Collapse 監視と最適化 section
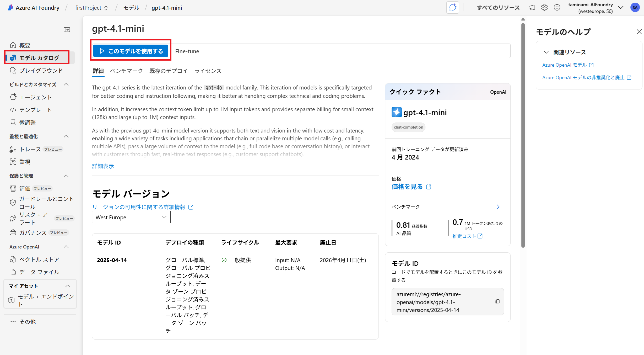This screenshot has height=355, width=644. pos(66,136)
